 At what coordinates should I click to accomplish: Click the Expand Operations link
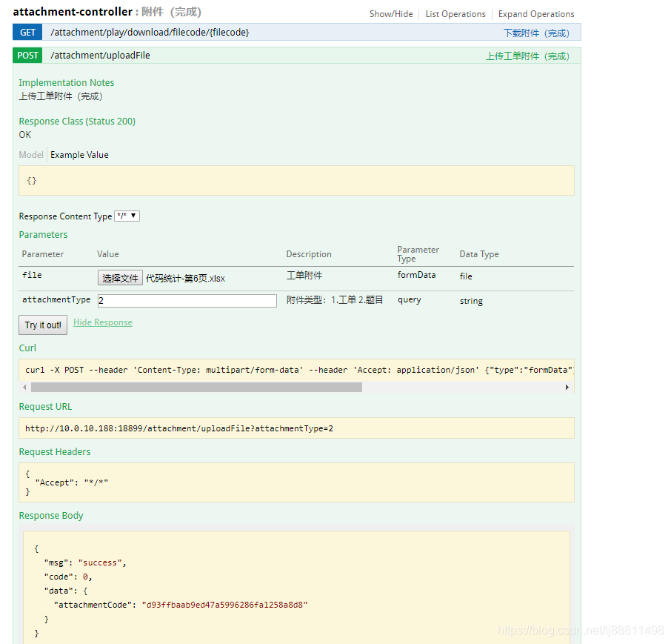tap(535, 13)
